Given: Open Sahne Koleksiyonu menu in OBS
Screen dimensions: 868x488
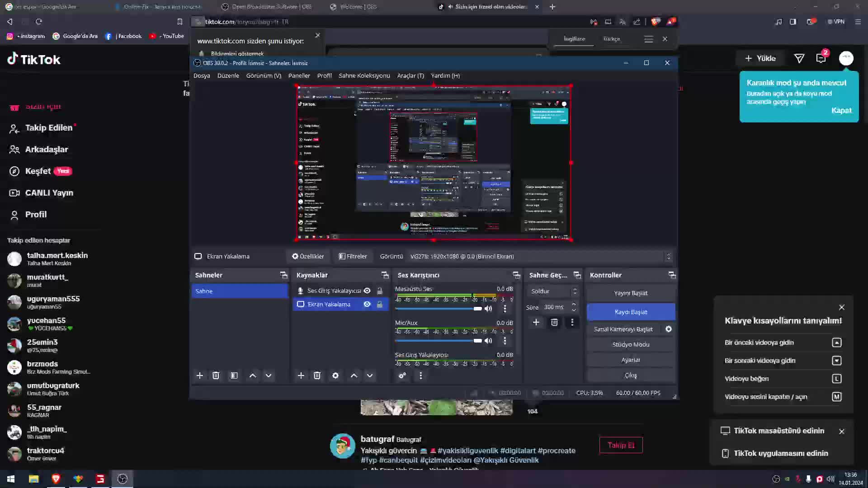Looking at the screenshot, I should point(364,75).
